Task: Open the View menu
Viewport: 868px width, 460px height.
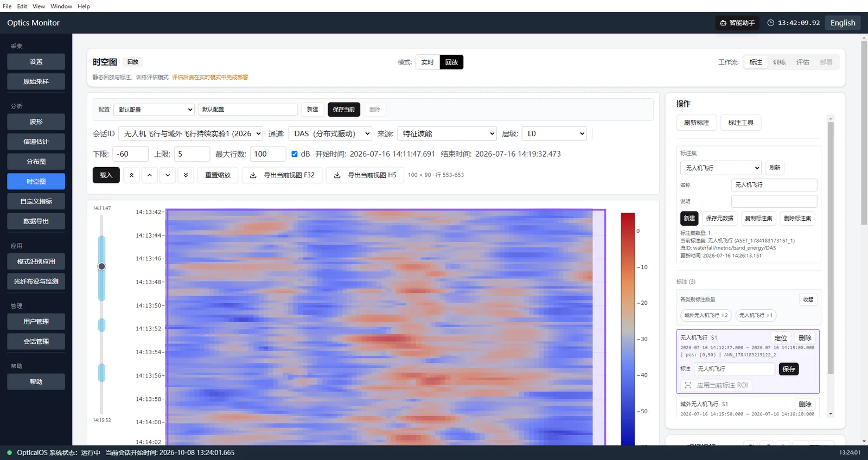Action: 39,6
